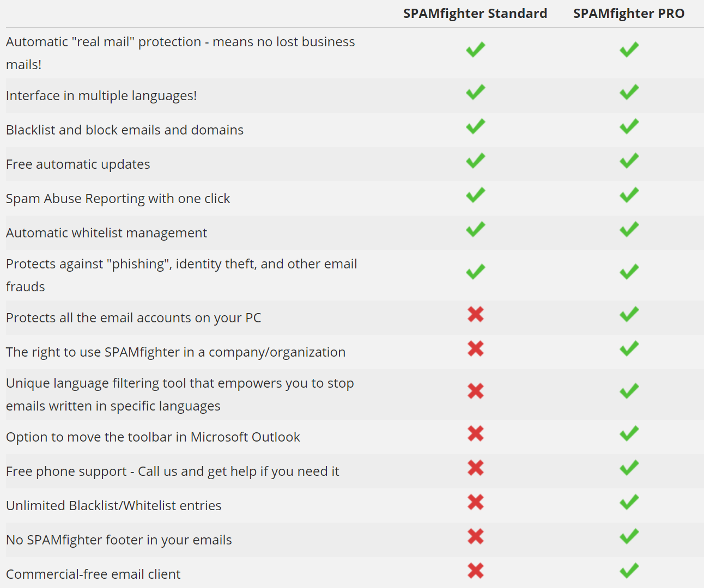Select the SPAMfighter PRO column header
The width and height of the screenshot is (704, 588).
(x=628, y=14)
